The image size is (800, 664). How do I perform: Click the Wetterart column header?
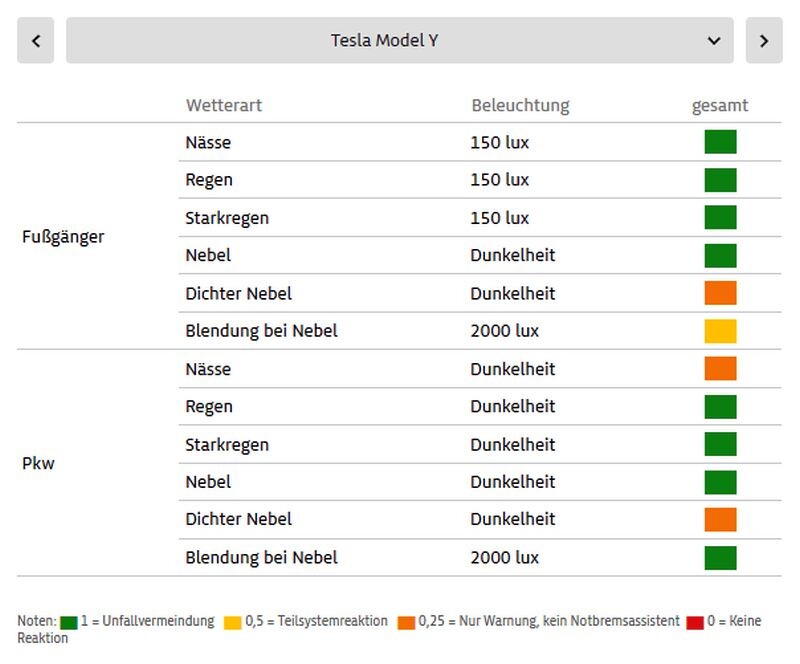pyautogui.click(x=224, y=105)
